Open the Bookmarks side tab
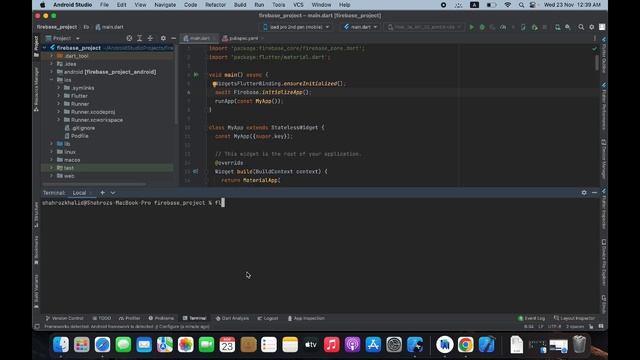 pos(36,250)
